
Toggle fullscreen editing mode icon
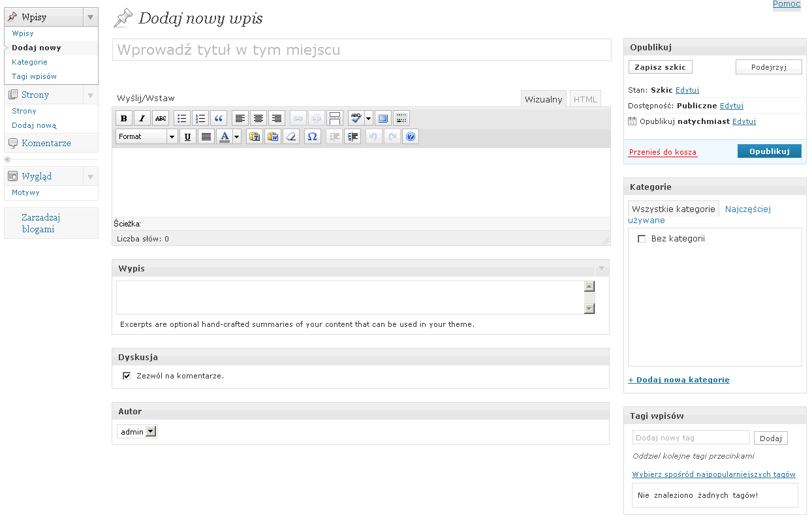(x=383, y=118)
